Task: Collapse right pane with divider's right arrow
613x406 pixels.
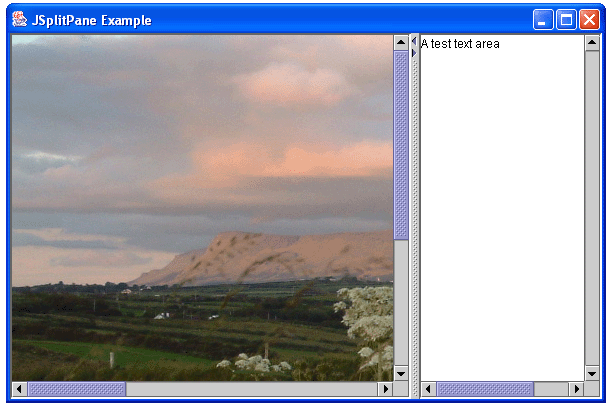Action: point(414,53)
